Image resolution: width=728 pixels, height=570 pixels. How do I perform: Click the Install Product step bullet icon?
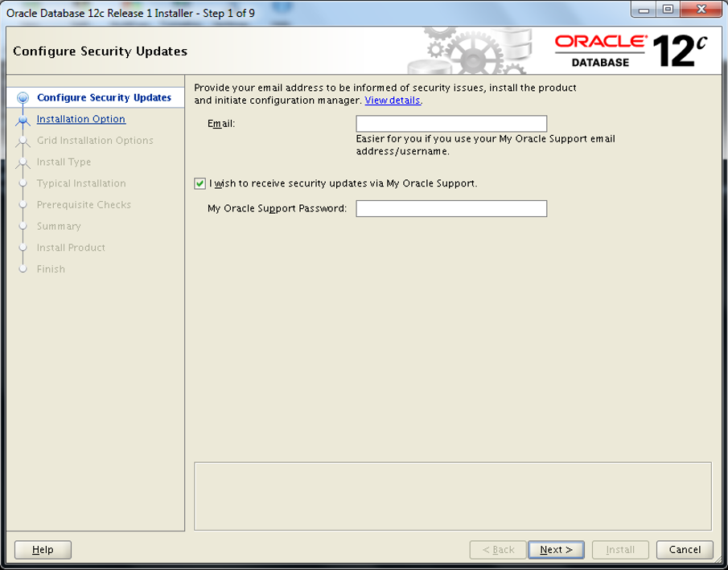(x=23, y=248)
